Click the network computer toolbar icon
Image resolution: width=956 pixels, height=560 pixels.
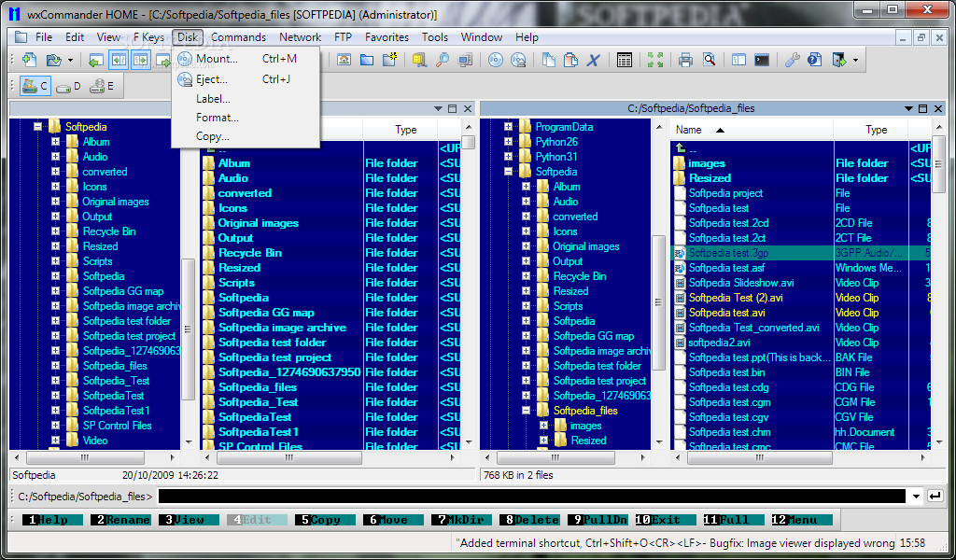(466, 60)
